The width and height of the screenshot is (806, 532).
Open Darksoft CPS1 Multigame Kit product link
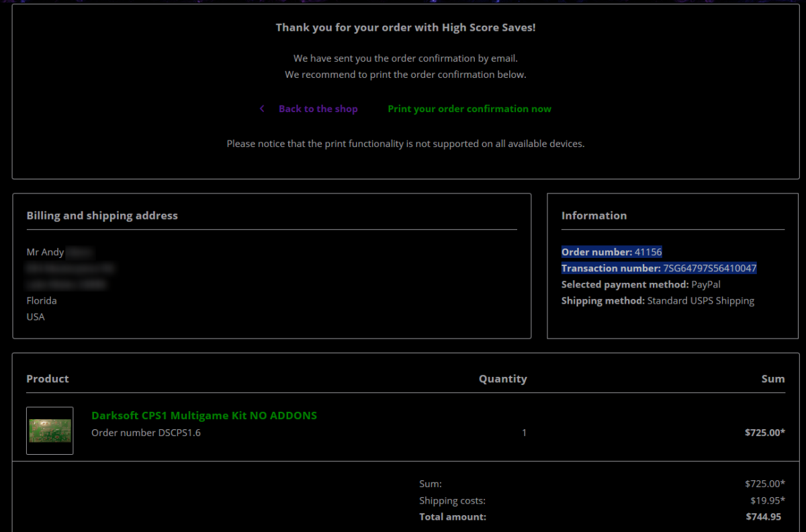tap(204, 415)
